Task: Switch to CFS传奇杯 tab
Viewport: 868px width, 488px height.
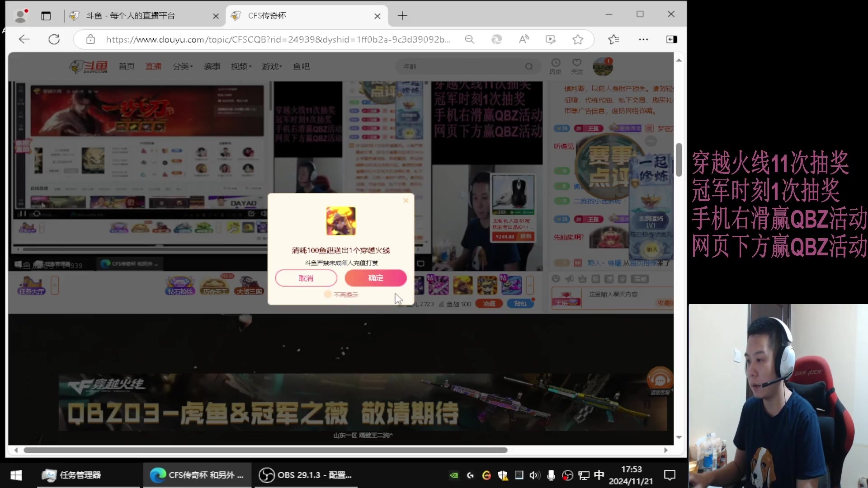Action: pyautogui.click(x=307, y=16)
